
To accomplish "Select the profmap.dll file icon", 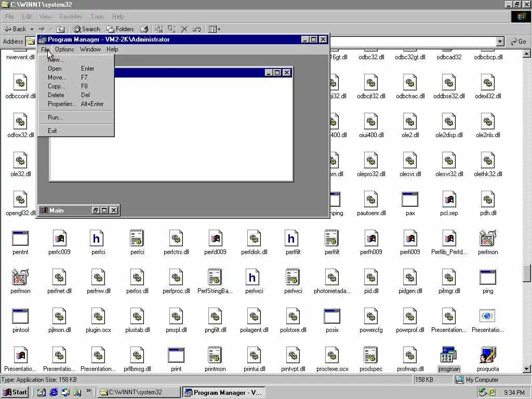I will pyautogui.click(x=410, y=355).
